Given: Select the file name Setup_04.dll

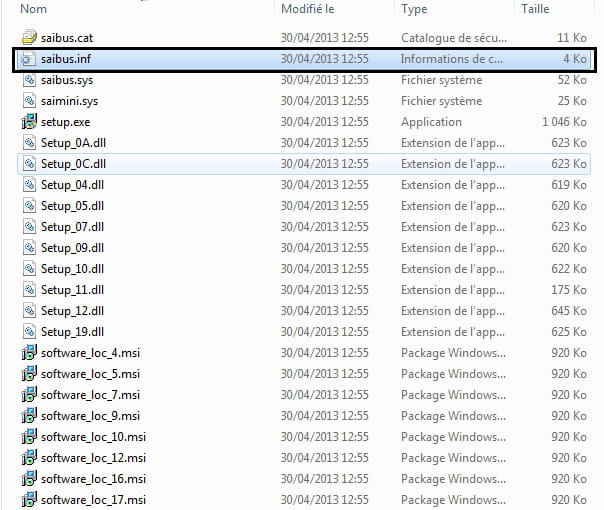Looking at the screenshot, I should pyautogui.click(x=72, y=185).
